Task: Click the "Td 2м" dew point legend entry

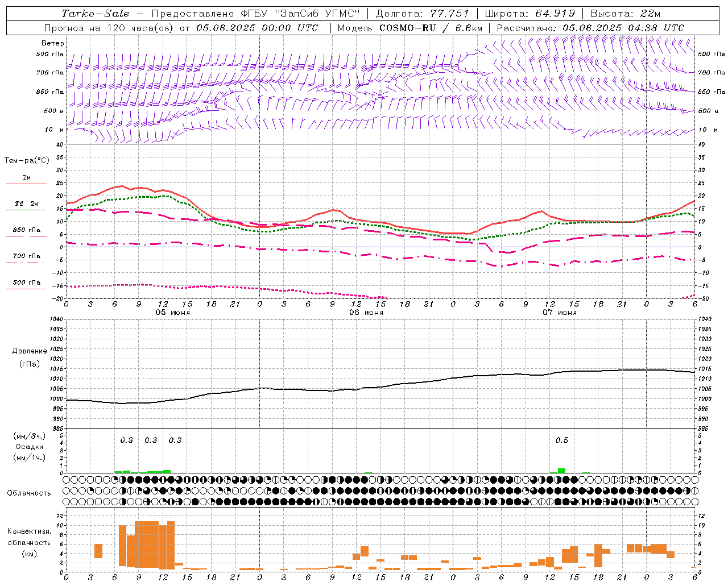Action: tap(26, 203)
